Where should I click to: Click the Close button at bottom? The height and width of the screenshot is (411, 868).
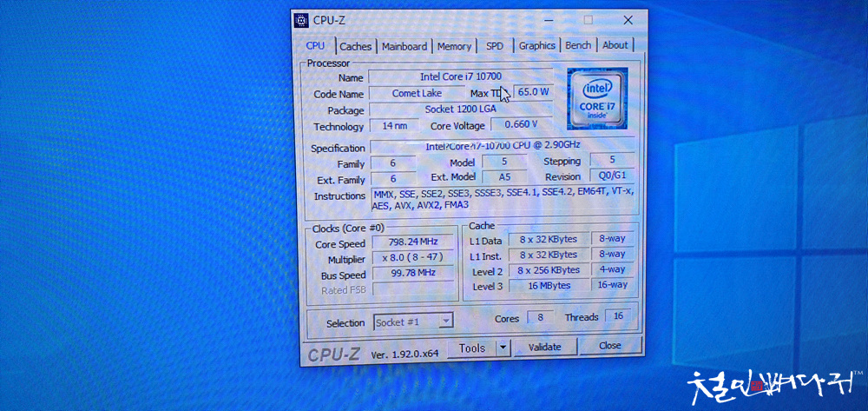[x=610, y=346]
